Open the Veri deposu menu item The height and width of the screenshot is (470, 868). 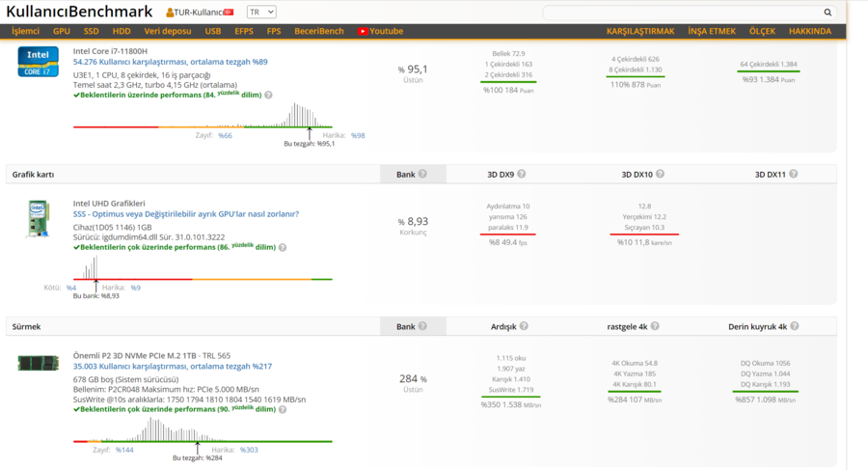point(168,31)
